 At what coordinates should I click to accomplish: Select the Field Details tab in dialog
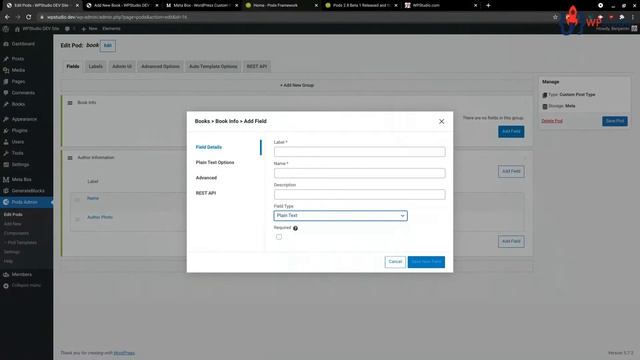point(209,147)
